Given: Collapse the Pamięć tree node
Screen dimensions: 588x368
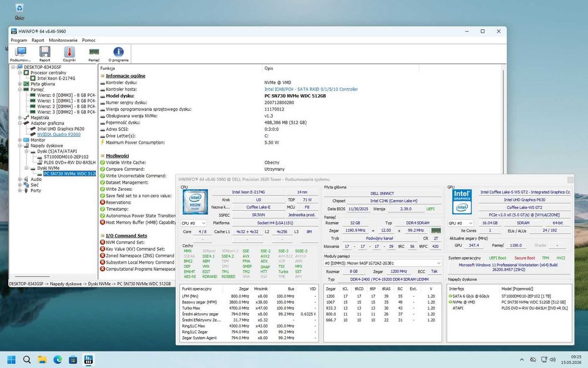Looking at the screenshot, I should click(x=19, y=89).
